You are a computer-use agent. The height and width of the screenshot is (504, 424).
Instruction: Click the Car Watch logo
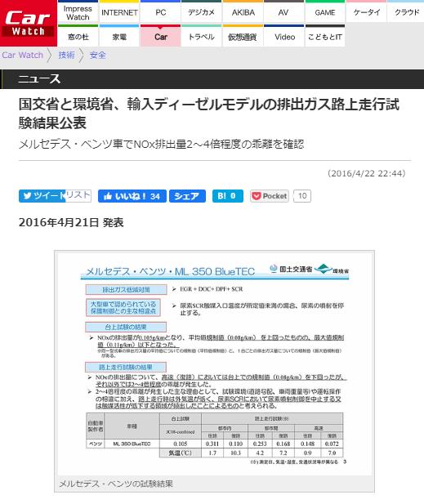click(29, 23)
